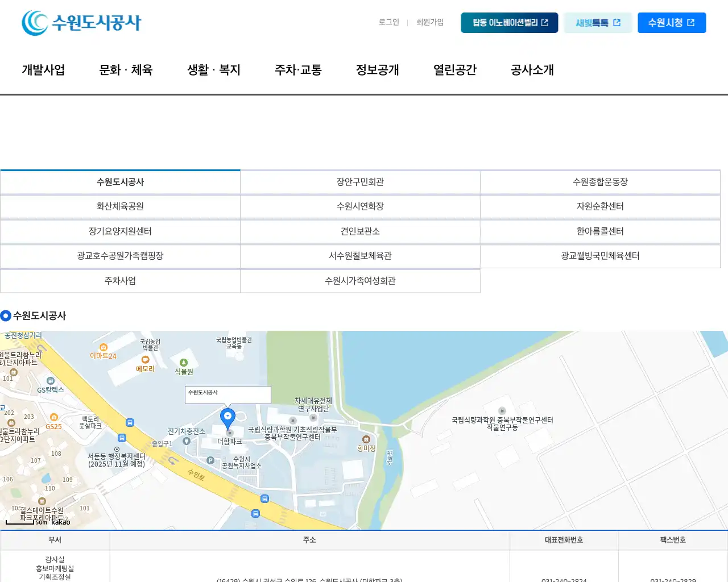This screenshot has height=582, width=728.
Task: Switch to the 장안구민회관 location tab
Action: [360, 182]
